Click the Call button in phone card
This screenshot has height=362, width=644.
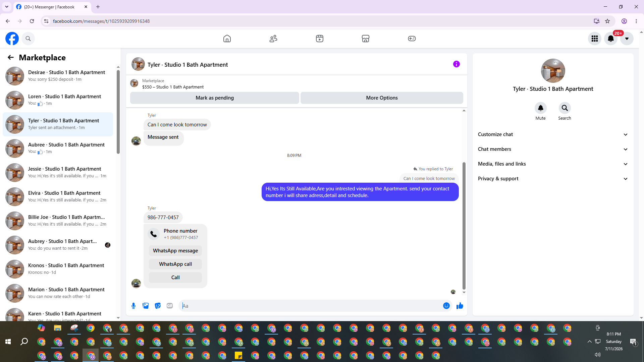(175, 278)
